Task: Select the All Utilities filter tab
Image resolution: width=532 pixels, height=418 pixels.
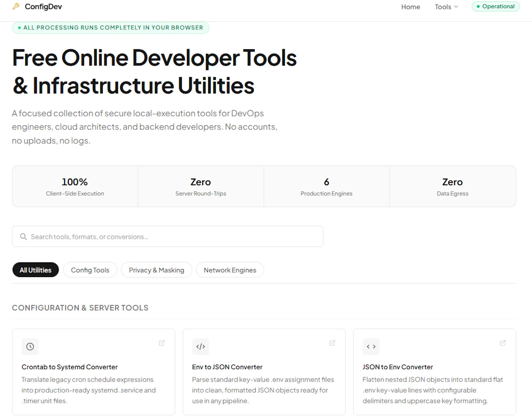Action: tap(36, 270)
